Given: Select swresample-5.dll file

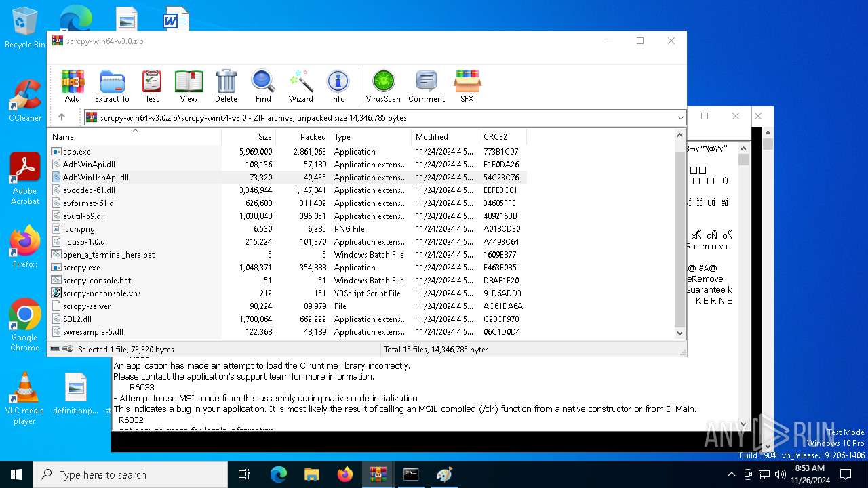Looking at the screenshot, I should click(x=288, y=332).
